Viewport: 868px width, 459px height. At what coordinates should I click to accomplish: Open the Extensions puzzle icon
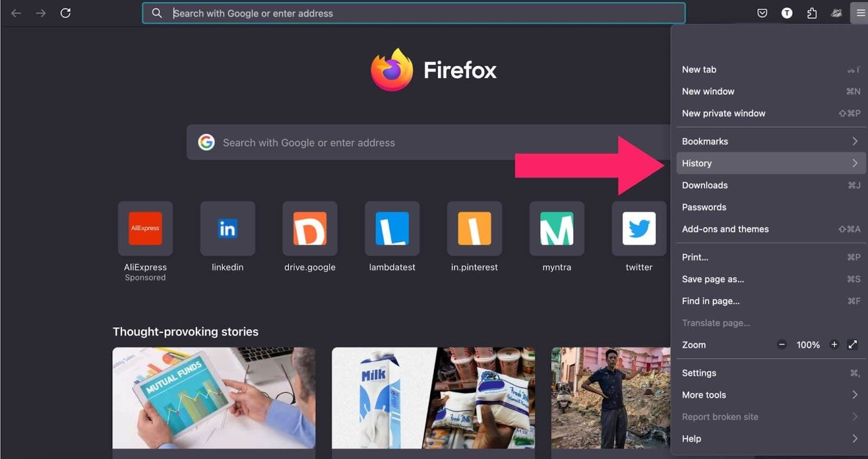pos(812,13)
